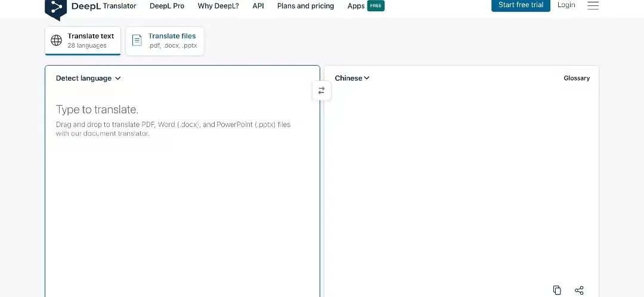644x297 pixels.
Task: Swap source and target languages
Action: 321,91
